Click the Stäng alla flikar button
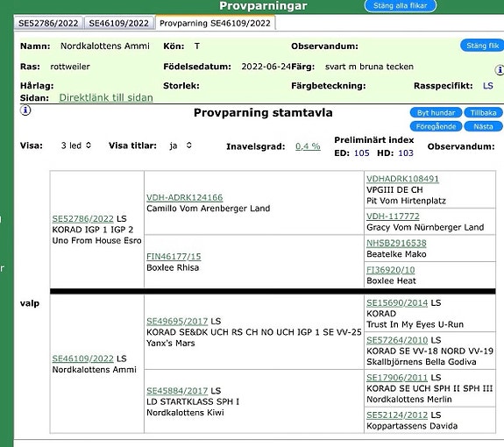Screen dimensions: 504x447 (401, 6)
